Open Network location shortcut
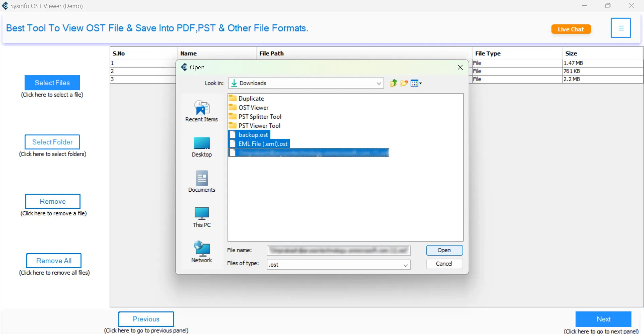 tap(202, 252)
